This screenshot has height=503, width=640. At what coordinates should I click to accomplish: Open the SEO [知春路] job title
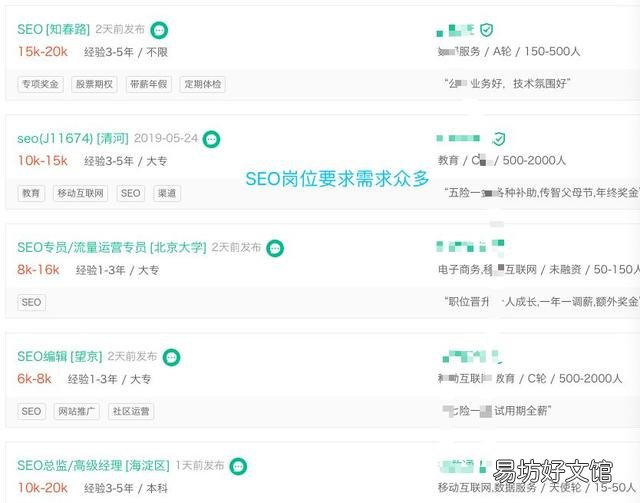click(53, 29)
